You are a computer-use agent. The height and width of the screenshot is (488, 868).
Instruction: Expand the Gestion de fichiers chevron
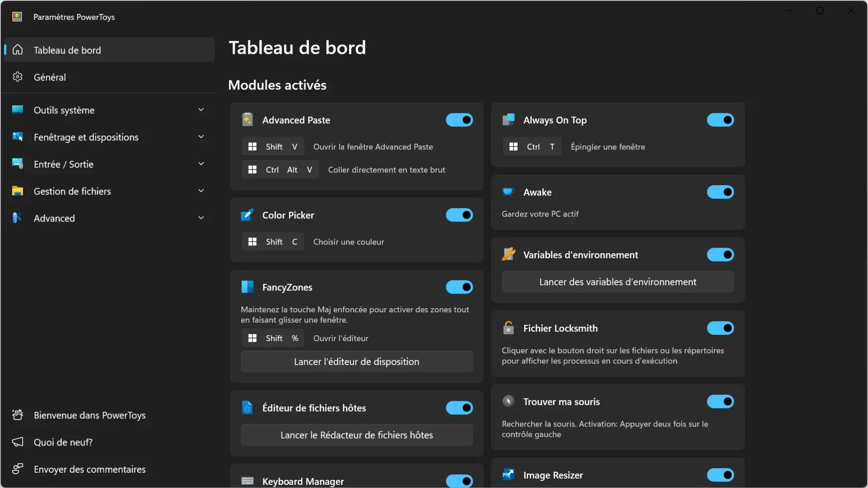click(201, 191)
